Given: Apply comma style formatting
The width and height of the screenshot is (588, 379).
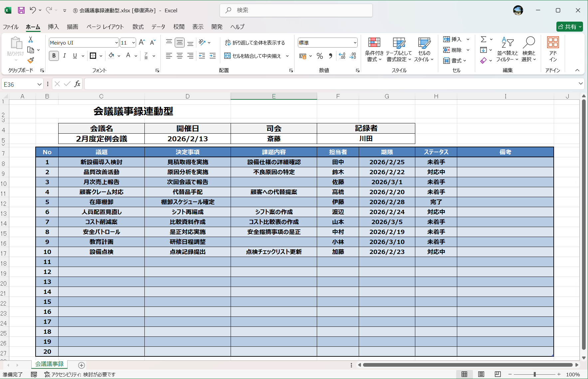Looking at the screenshot, I should coord(330,56).
